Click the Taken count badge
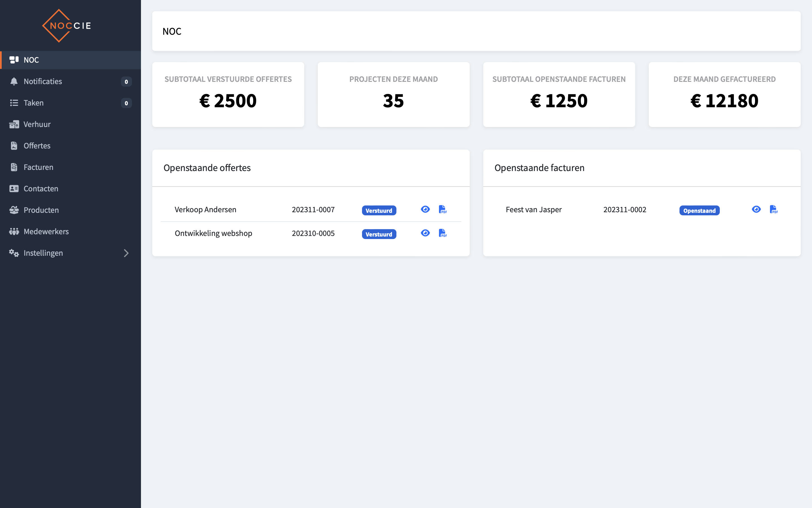This screenshot has height=508, width=812. tap(126, 103)
